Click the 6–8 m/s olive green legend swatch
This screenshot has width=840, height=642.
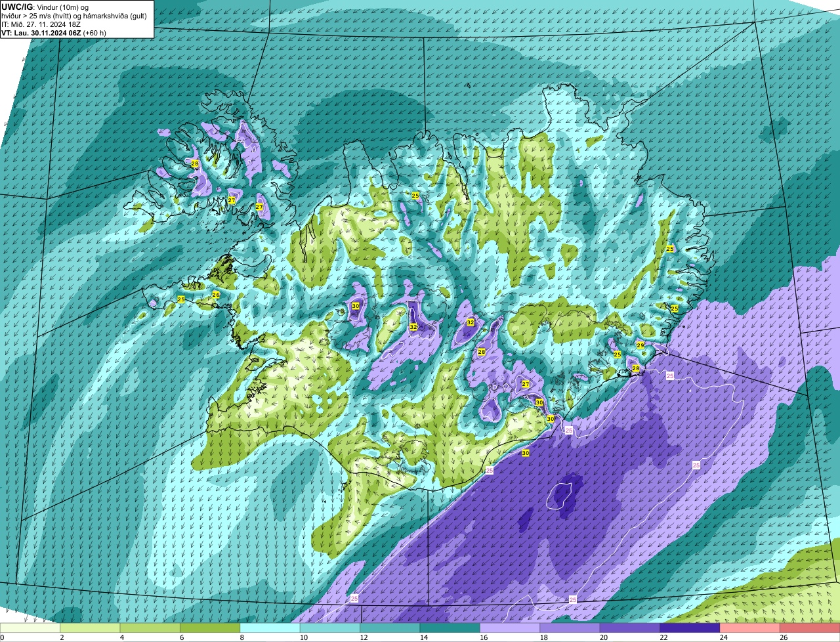pos(210,628)
